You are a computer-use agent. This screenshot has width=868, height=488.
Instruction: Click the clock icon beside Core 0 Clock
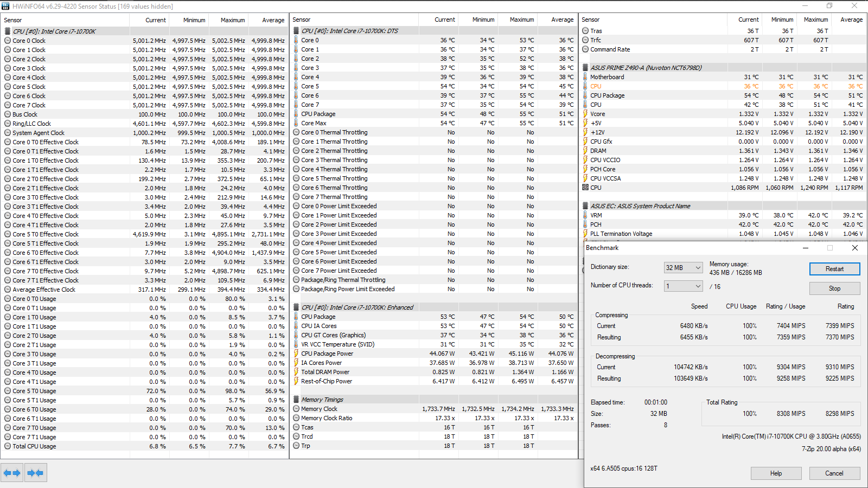click(x=8, y=41)
